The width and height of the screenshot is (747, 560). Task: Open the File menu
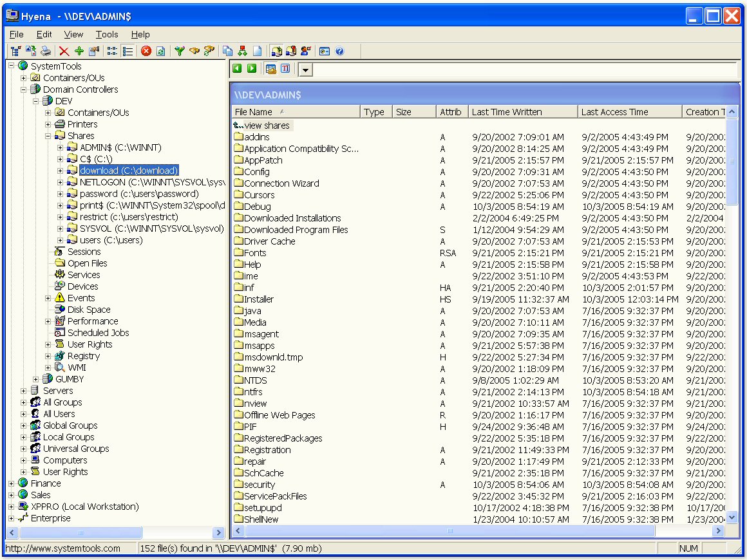point(16,34)
